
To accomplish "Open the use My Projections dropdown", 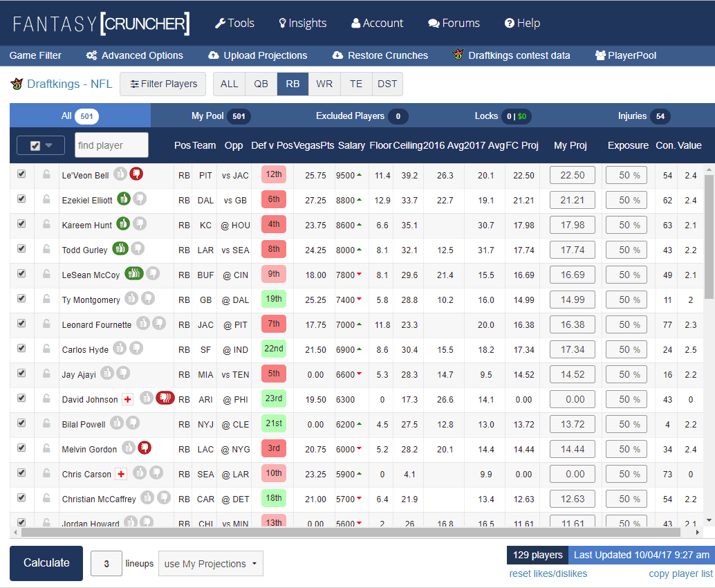I will tap(211, 564).
